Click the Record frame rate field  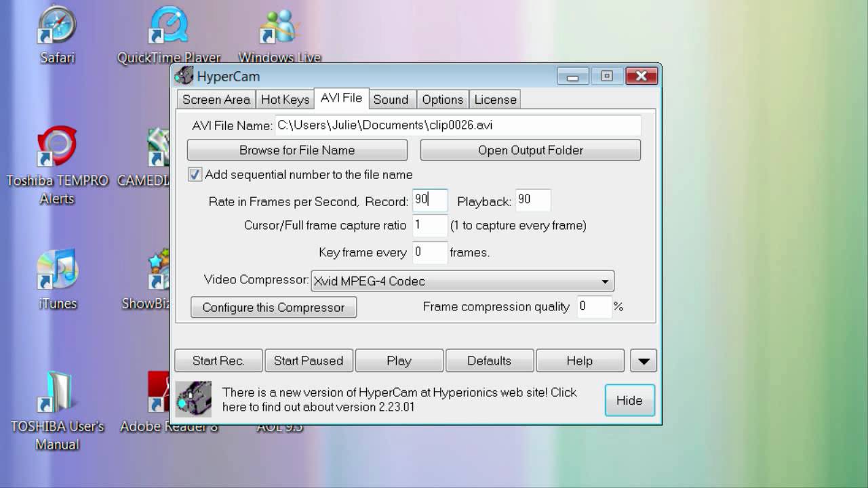point(430,201)
